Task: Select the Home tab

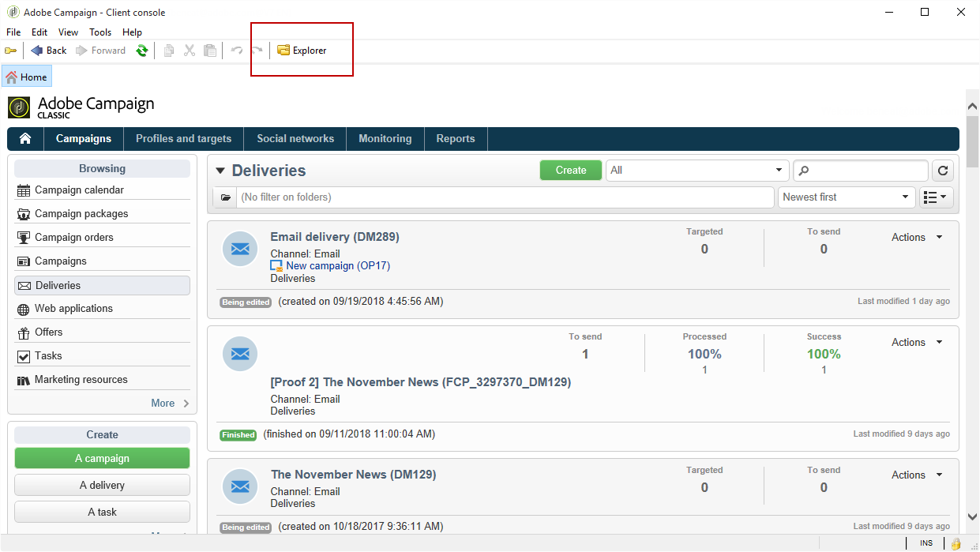Action: point(27,77)
